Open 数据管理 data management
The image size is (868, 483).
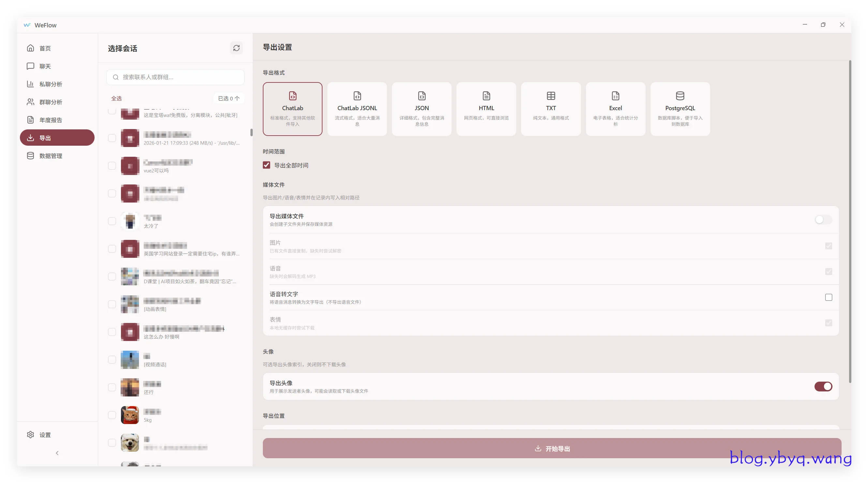(x=51, y=156)
